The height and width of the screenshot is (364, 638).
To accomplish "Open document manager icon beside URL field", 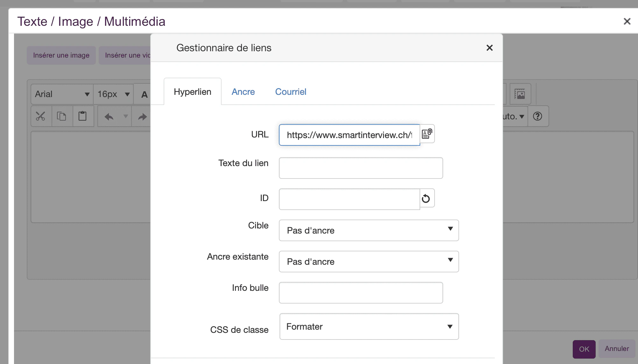I will click(427, 134).
